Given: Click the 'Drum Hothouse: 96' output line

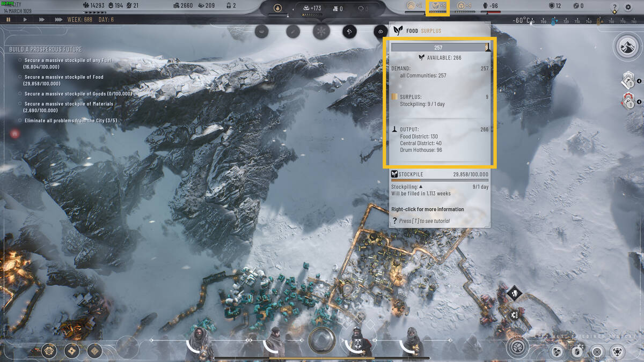Looking at the screenshot, I should tap(421, 150).
